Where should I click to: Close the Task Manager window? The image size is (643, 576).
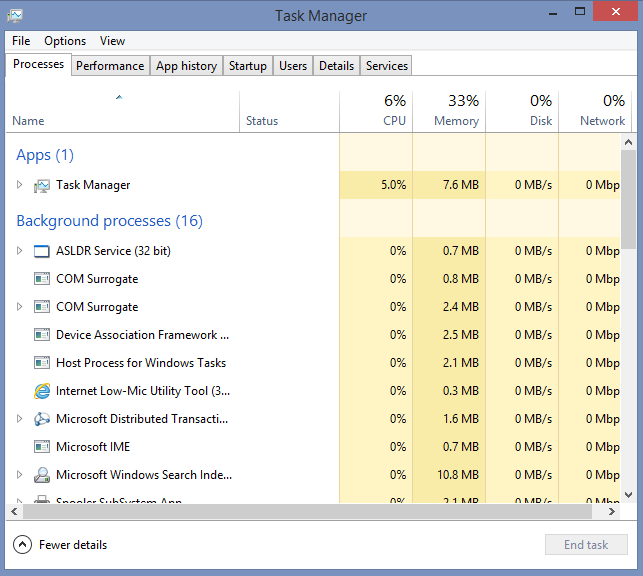click(x=616, y=11)
